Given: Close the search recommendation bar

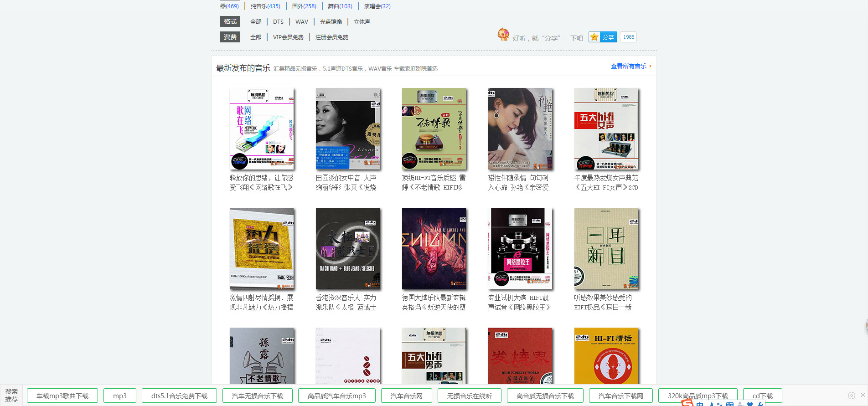Looking at the screenshot, I should point(863,395).
